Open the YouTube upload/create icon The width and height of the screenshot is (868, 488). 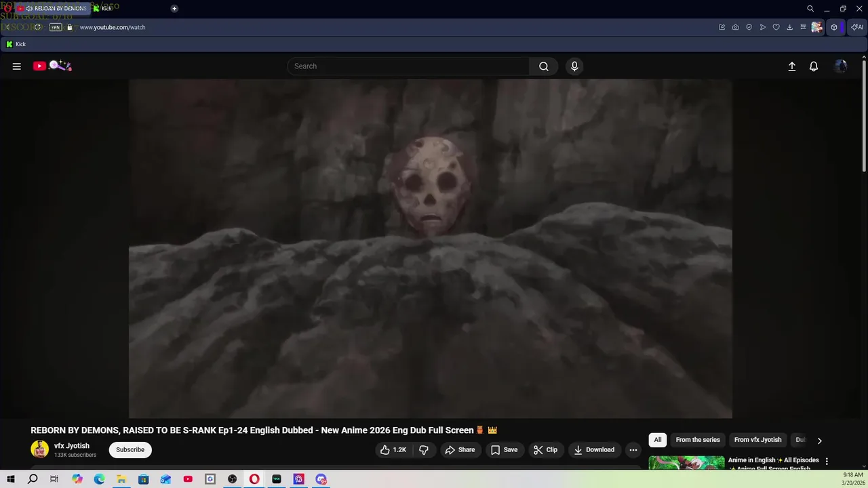[x=791, y=66]
